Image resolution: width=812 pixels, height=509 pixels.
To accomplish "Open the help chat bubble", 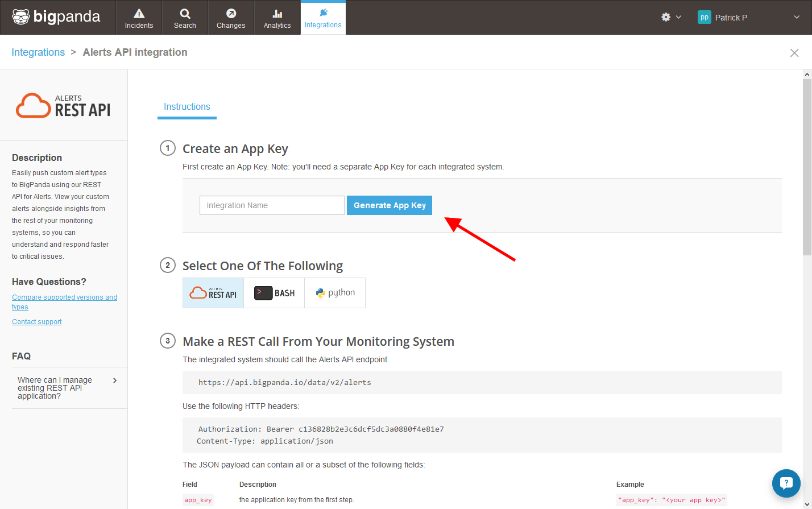I will 786,483.
